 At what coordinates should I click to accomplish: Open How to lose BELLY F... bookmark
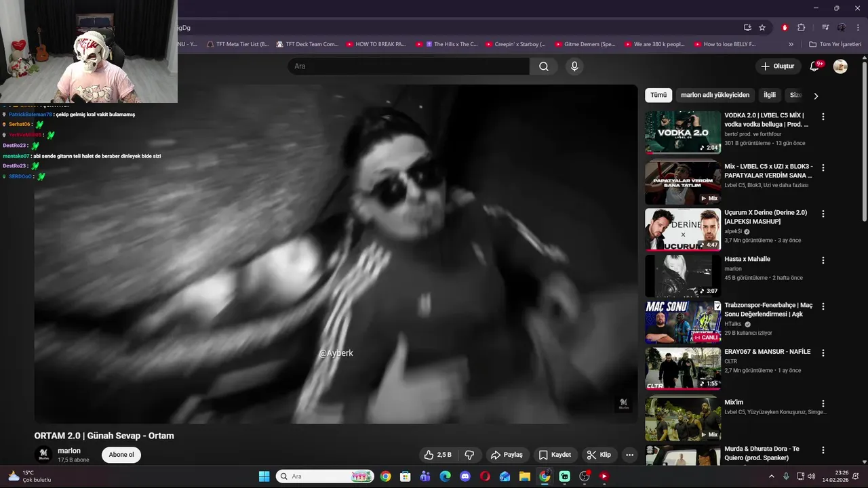[x=724, y=44]
